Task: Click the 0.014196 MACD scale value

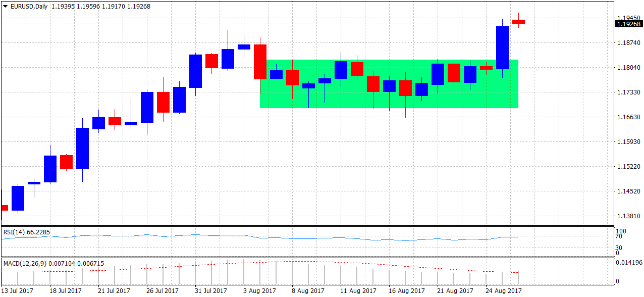Action: click(x=629, y=263)
